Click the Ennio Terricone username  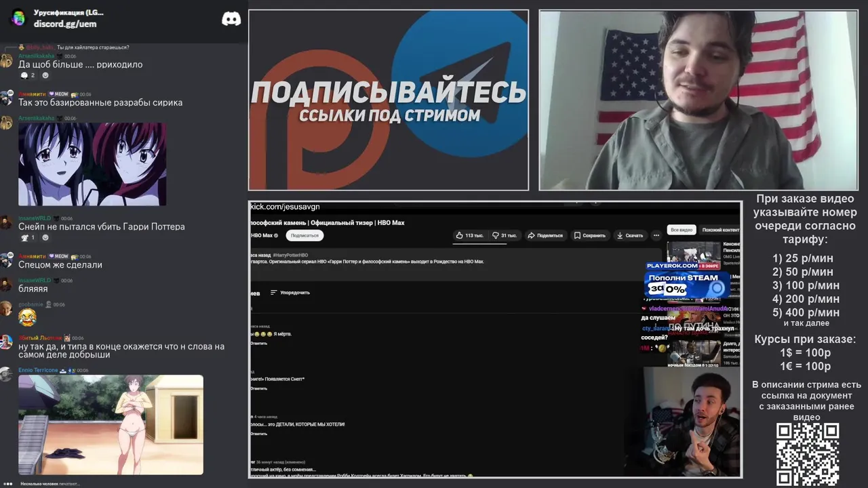pyautogui.click(x=38, y=370)
